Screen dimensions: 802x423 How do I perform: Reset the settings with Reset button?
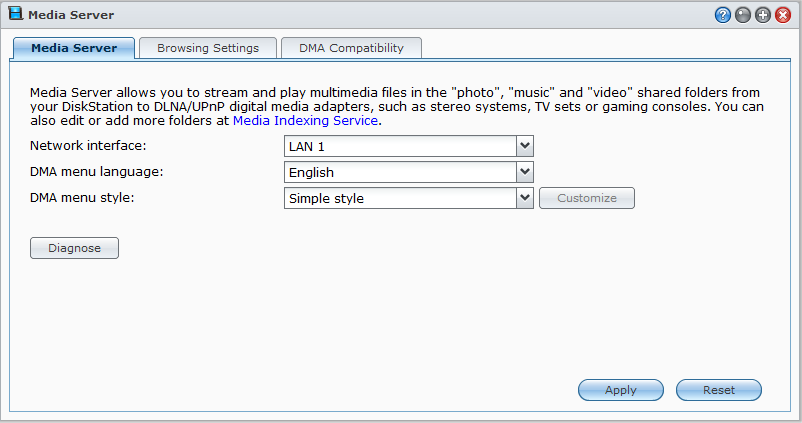719,390
